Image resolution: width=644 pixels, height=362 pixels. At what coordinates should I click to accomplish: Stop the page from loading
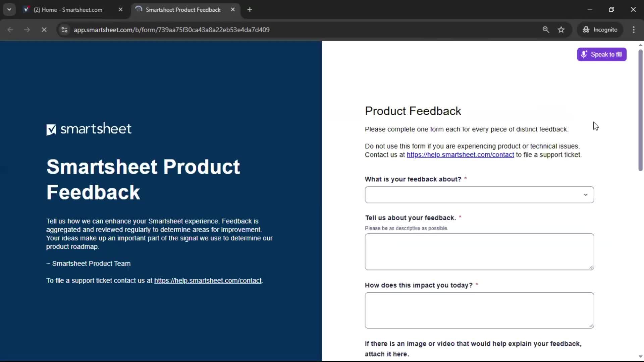(44, 29)
